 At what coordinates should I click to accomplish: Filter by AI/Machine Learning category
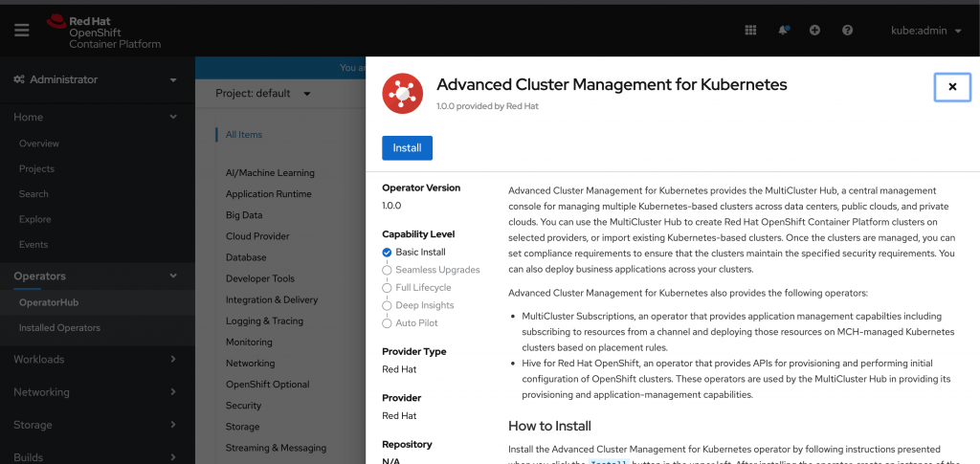(270, 172)
